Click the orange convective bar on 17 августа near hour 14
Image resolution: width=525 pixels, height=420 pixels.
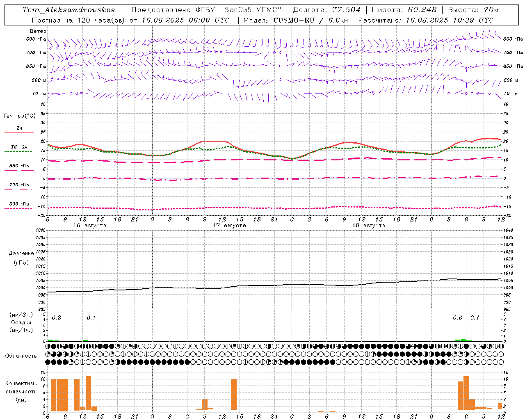[234, 394]
